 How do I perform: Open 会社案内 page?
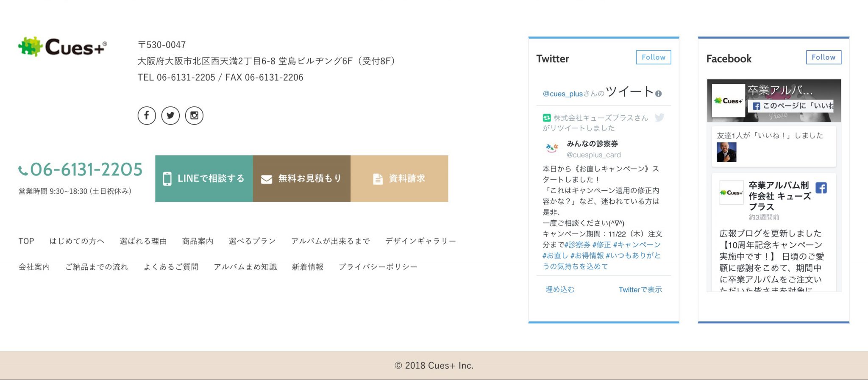34,267
